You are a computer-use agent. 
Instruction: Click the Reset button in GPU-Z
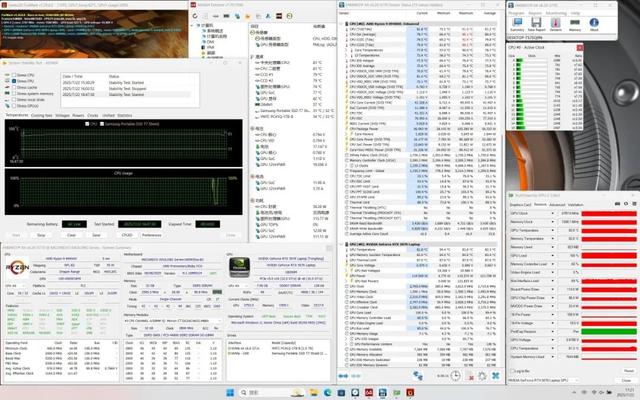point(629,371)
